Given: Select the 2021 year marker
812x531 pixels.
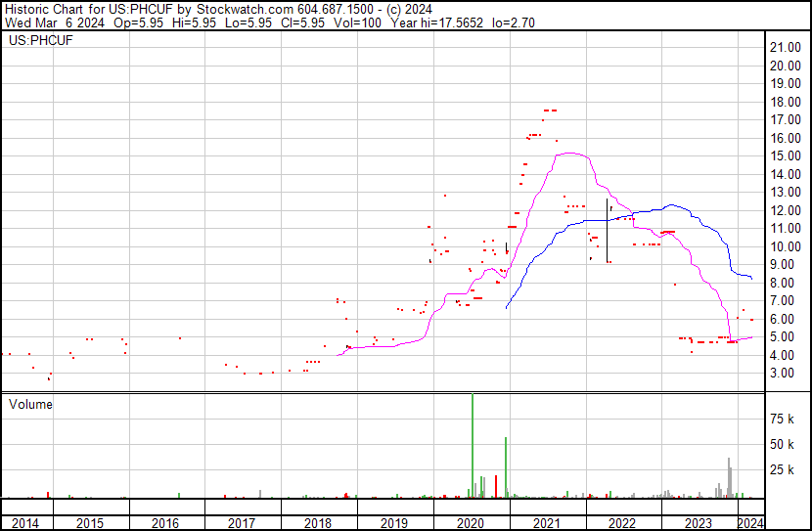Looking at the screenshot, I should click(546, 523).
